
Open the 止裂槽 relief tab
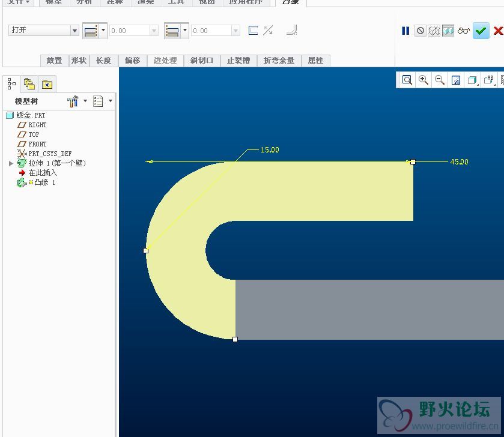[238, 61]
